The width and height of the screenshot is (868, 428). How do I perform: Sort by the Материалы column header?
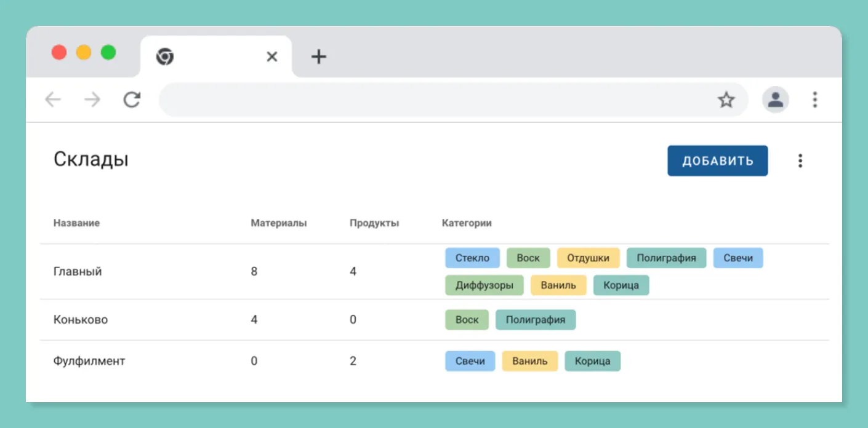[x=279, y=223]
